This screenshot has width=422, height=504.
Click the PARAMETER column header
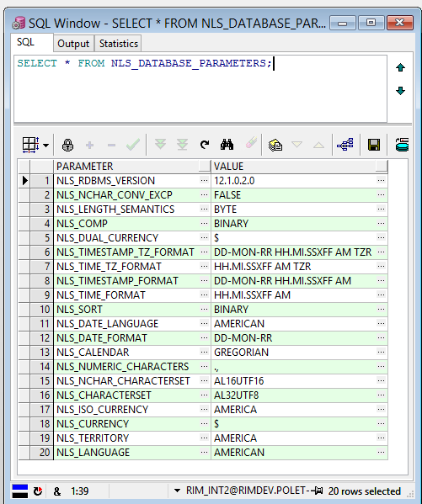click(x=132, y=167)
